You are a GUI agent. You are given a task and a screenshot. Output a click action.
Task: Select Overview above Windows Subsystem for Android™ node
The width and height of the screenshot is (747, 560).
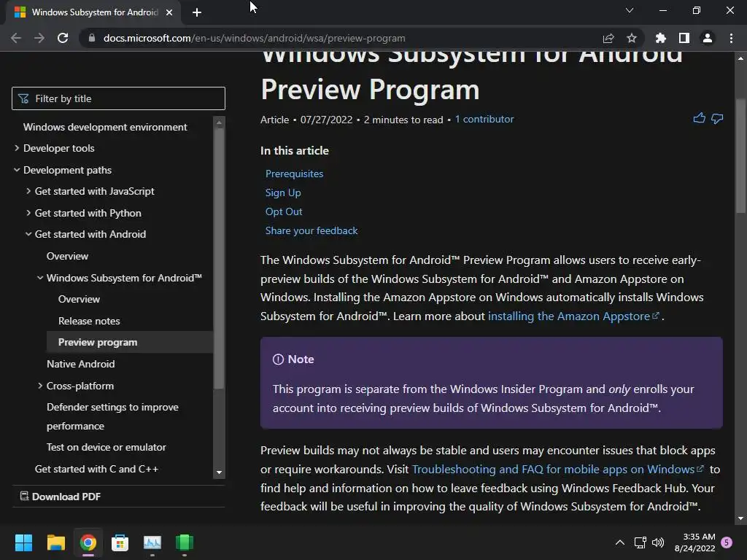tap(67, 256)
